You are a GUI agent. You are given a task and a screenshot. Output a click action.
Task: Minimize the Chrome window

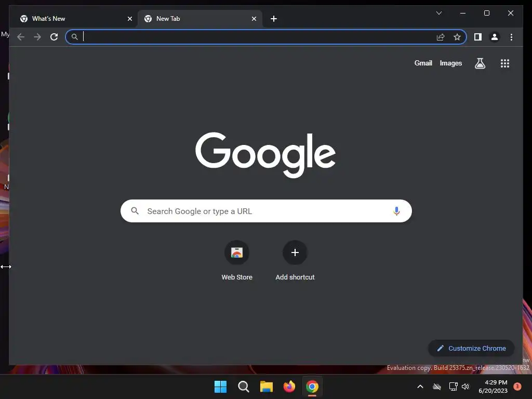tap(463, 13)
